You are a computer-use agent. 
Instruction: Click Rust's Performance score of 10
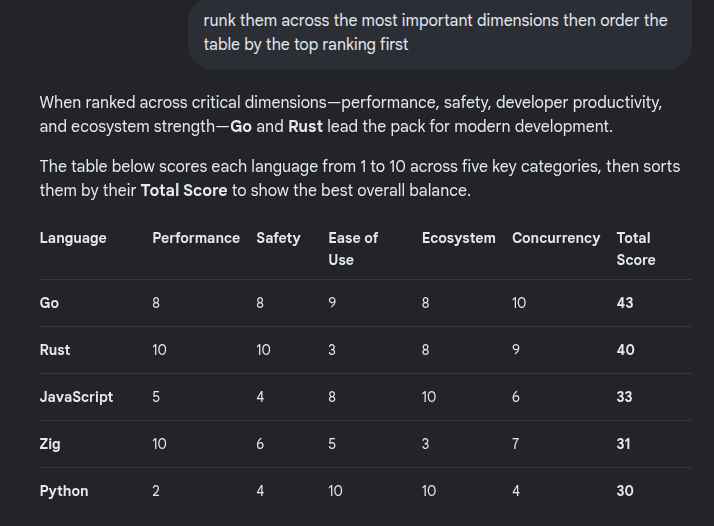pos(159,350)
